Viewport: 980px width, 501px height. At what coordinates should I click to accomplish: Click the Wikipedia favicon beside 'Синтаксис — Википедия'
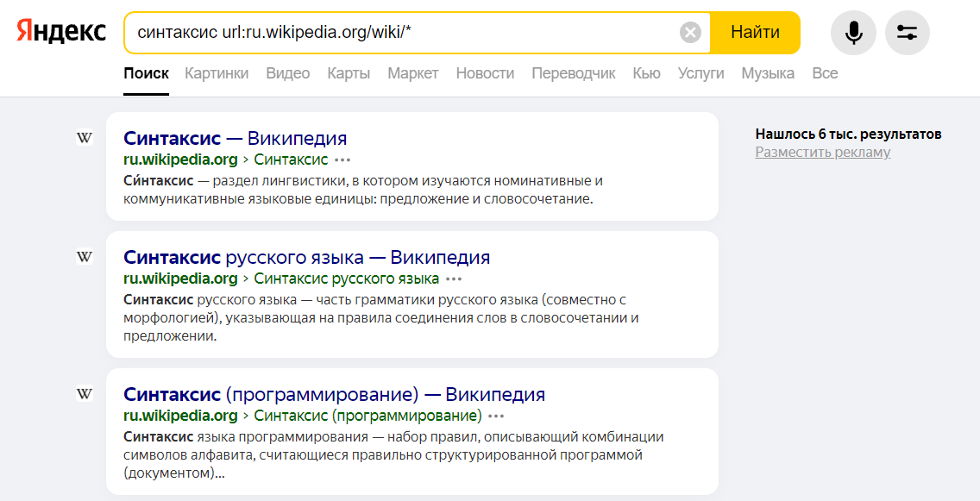pyautogui.click(x=85, y=137)
